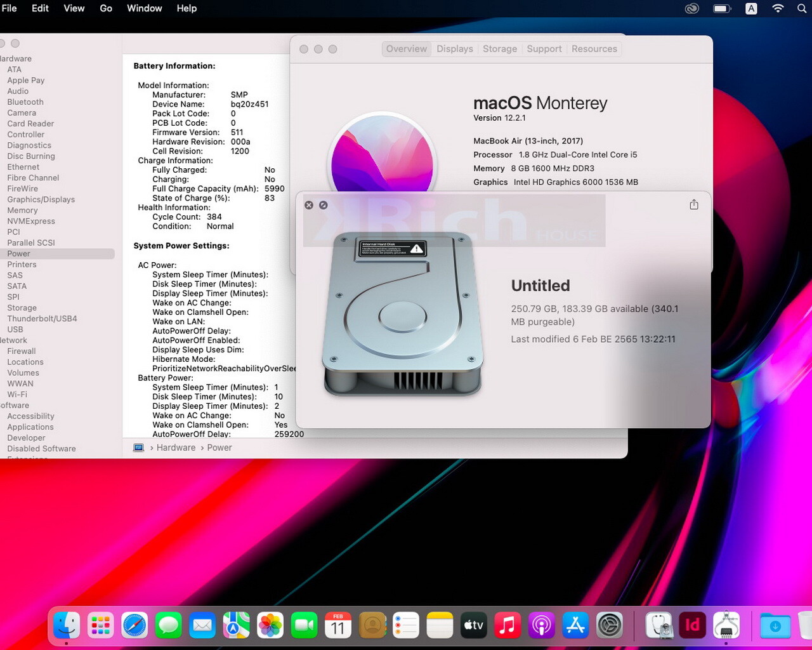Image resolution: width=812 pixels, height=650 pixels.
Task: Open System Preferences in the Dock
Action: pos(610,625)
